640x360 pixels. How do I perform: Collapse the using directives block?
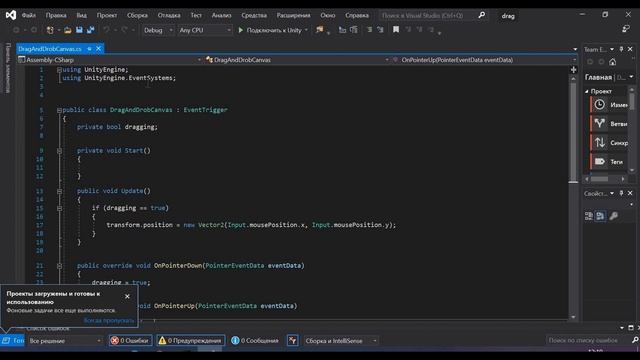coord(59,70)
